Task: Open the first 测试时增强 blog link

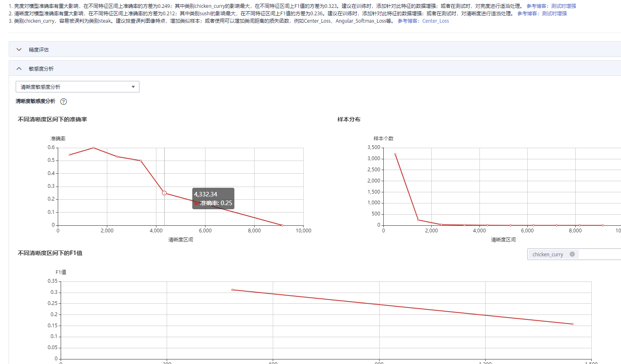Action: coord(564,6)
